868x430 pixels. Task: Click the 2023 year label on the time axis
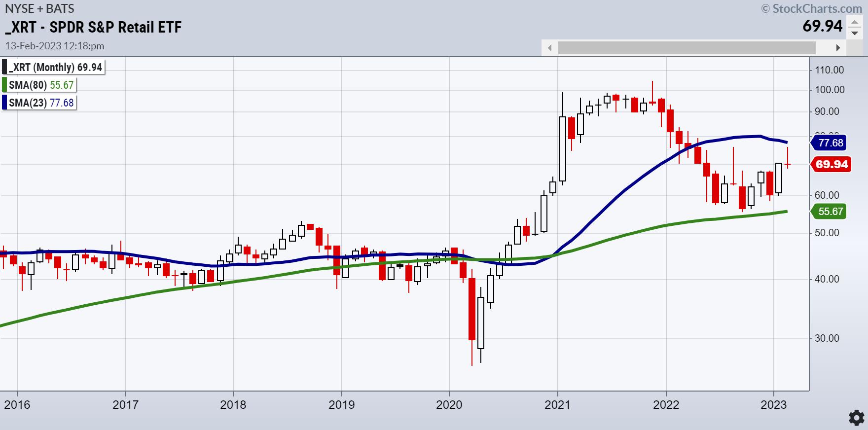coord(774,405)
